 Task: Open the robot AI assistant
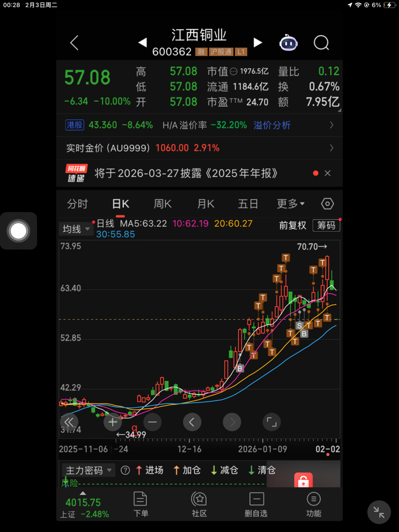click(x=288, y=43)
